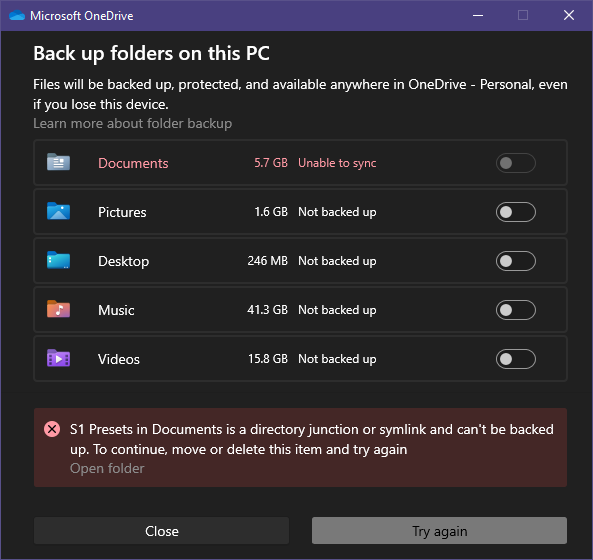Turn on Desktop folder backup

(x=515, y=261)
